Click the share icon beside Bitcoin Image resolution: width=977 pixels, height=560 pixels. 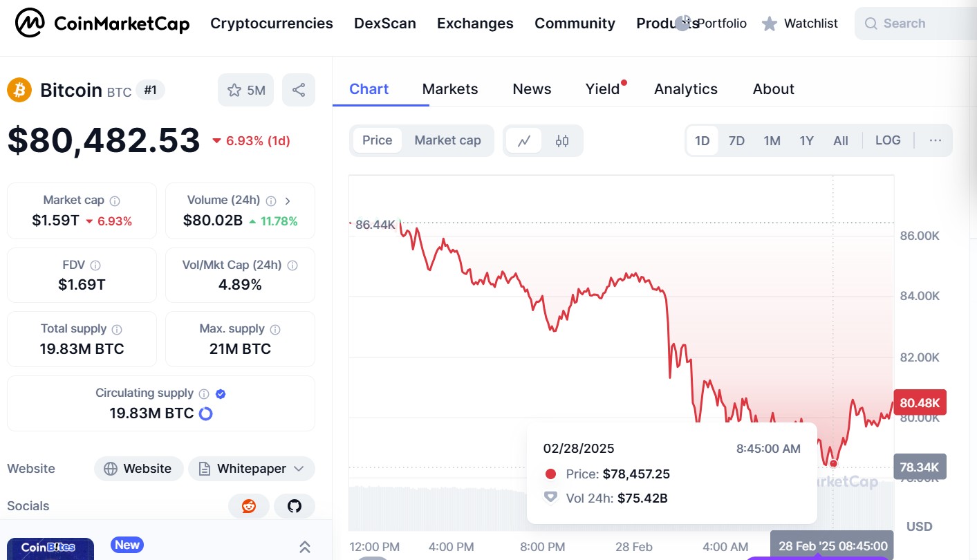pyautogui.click(x=299, y=90)
